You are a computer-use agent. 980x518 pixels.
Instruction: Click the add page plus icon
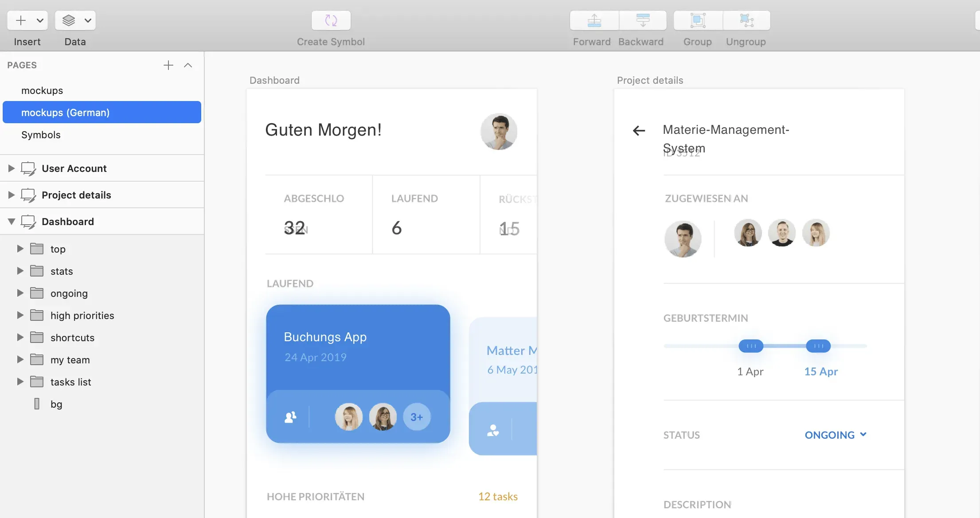tap(168, 65)
